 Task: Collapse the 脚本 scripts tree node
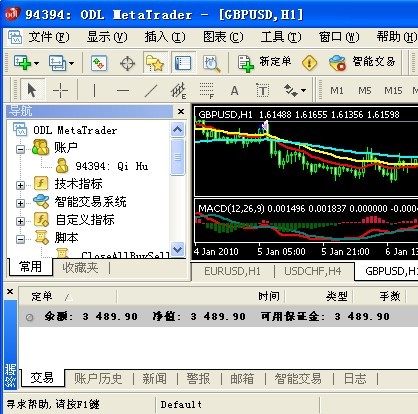click(20, 239)
